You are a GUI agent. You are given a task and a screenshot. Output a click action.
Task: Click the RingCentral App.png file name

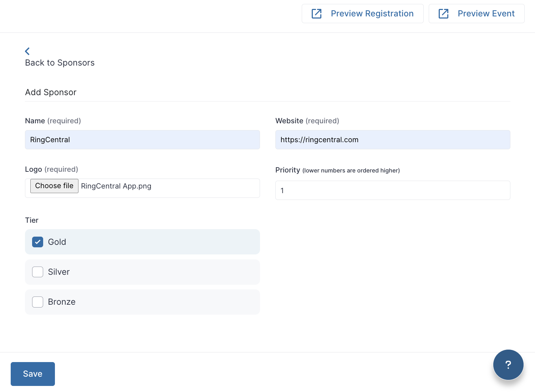tap(116, 186)
